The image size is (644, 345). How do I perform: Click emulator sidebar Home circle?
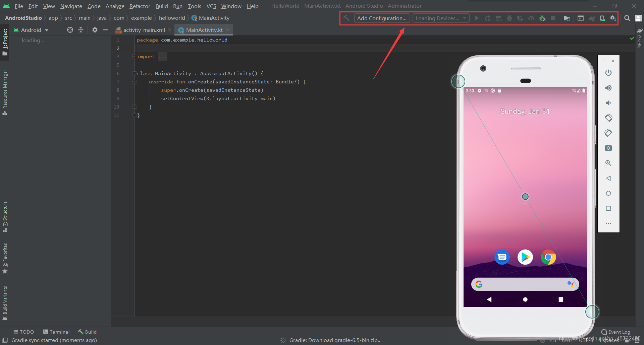(608, 193)
